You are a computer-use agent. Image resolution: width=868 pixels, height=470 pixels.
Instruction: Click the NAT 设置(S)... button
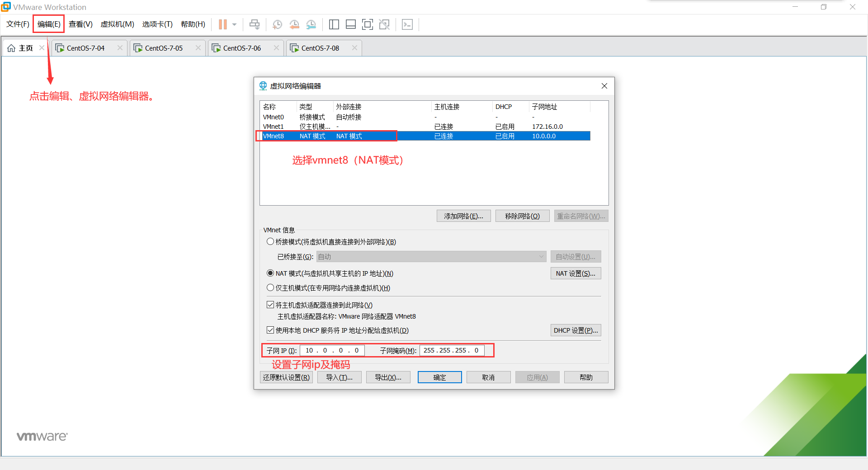pyautogui.click(x=576, y=273)
